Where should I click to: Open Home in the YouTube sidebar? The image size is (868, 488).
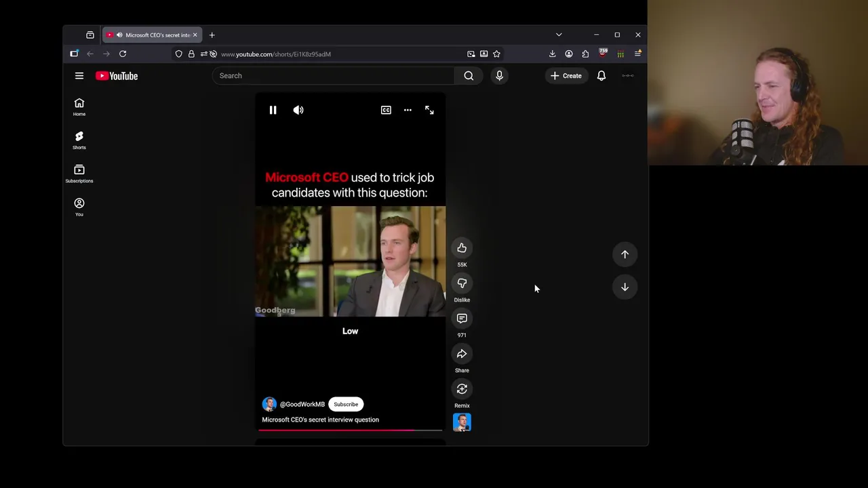(79, 107)
